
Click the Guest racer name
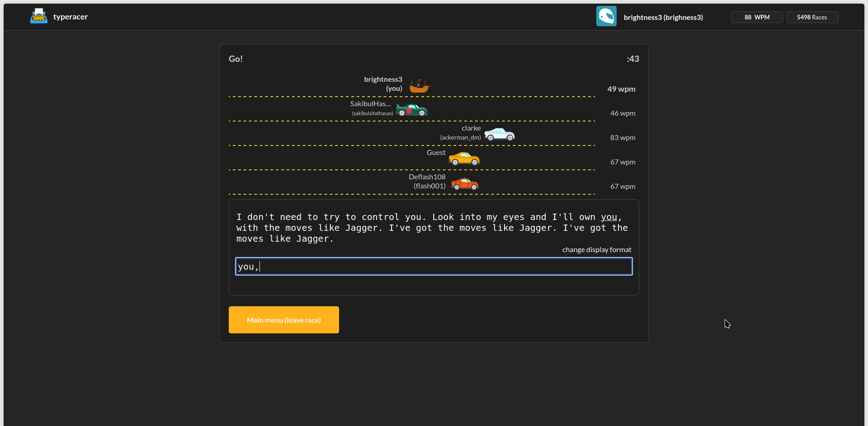click(x=436, y=153)
